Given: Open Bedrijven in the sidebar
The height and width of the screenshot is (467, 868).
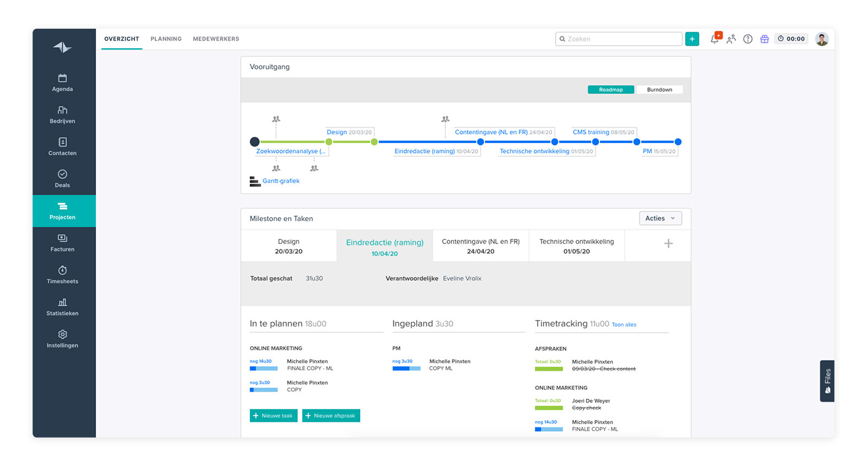Looking at the screenshot, I should coord(62,115).
